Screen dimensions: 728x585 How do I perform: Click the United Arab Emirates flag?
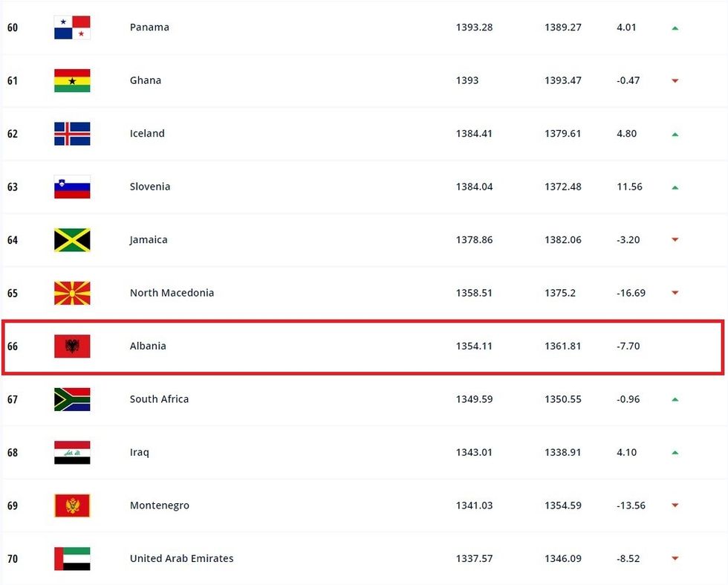(x=72, y=559)
